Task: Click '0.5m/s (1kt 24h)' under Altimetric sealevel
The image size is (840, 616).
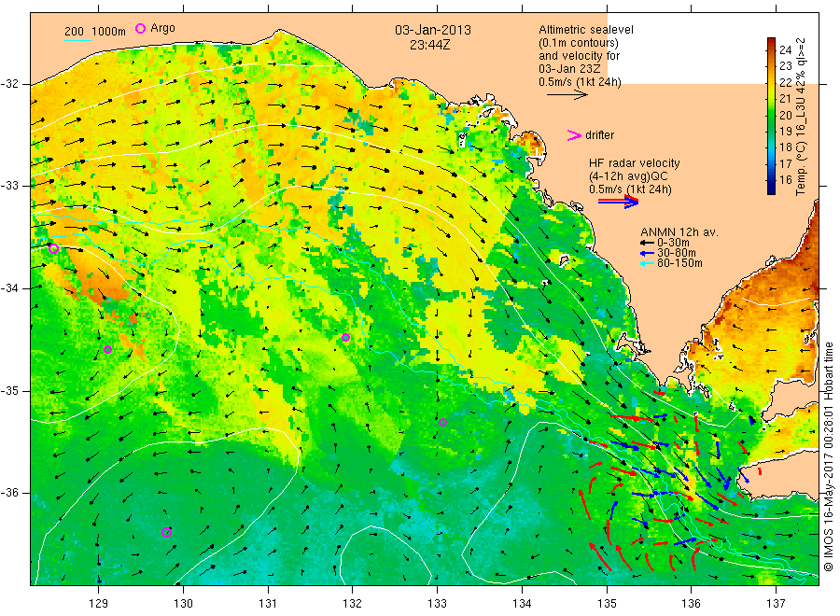Action: [x=581, y=82]
